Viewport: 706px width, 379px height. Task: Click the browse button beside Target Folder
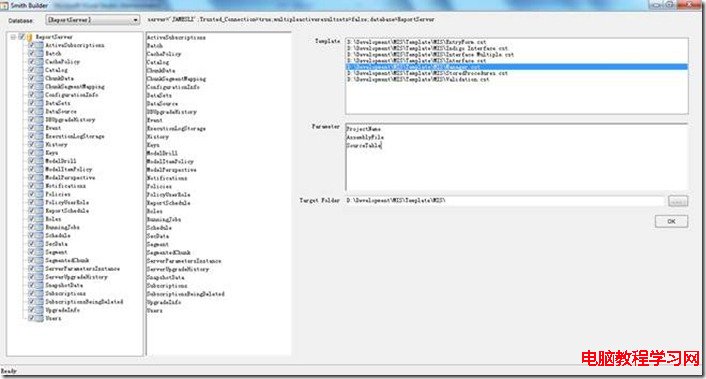click(678, 201)
